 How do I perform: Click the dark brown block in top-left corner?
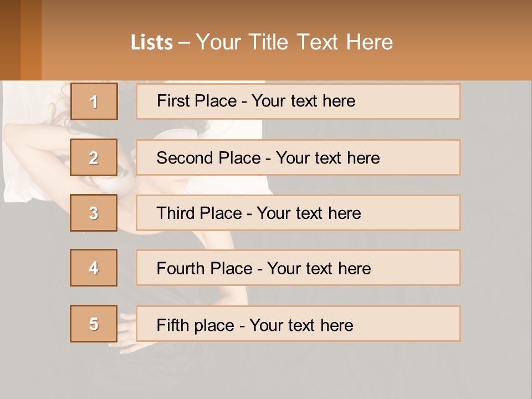10,39
